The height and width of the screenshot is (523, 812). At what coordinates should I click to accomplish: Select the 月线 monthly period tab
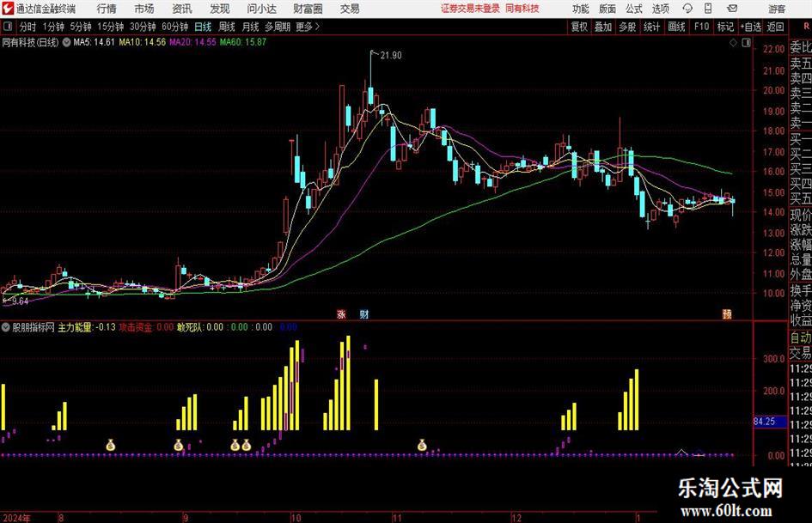251,27
